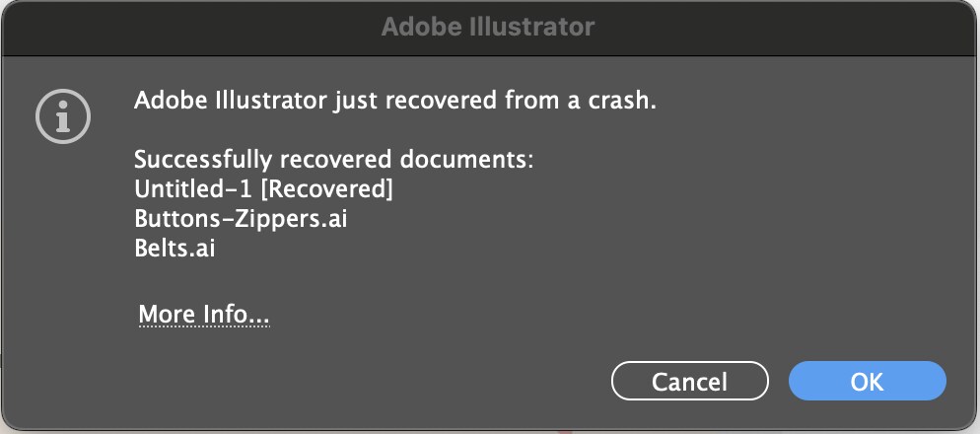Click the "just recovered from a crash" message
The width and height of the screenshot is (980, 434).
pyautogui.click(x=493, y=100)
